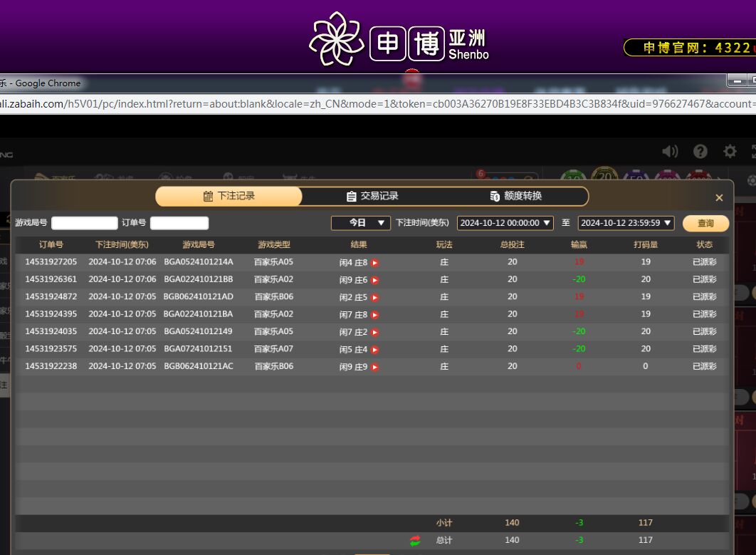Open video replay for 闲2 庄5 row
The image size is (756, 555).
[375, 298]
